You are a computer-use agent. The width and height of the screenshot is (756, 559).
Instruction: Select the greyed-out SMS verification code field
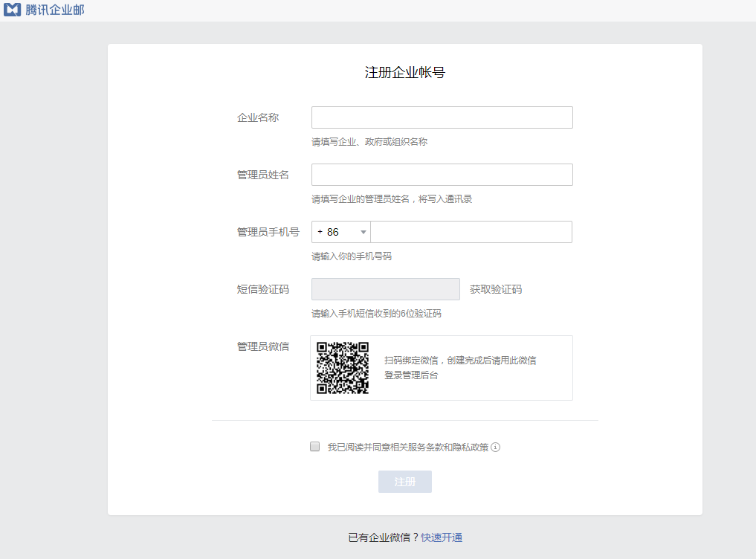[385, 289]
